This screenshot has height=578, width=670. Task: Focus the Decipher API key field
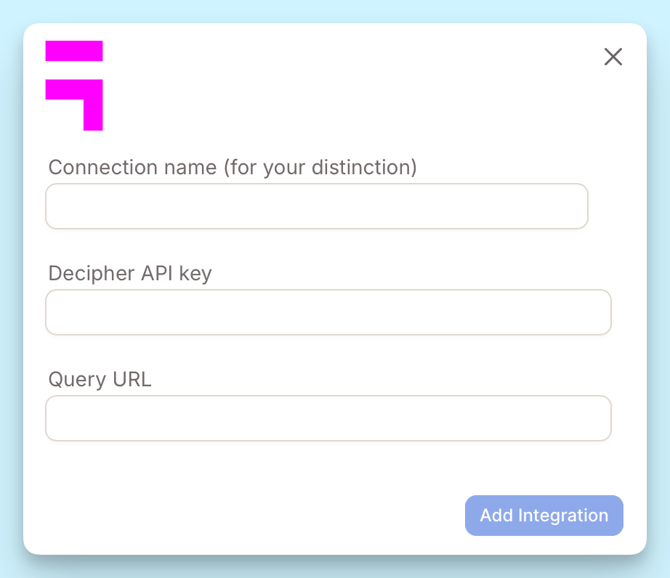pyautogui.click(x=328, y=312)
